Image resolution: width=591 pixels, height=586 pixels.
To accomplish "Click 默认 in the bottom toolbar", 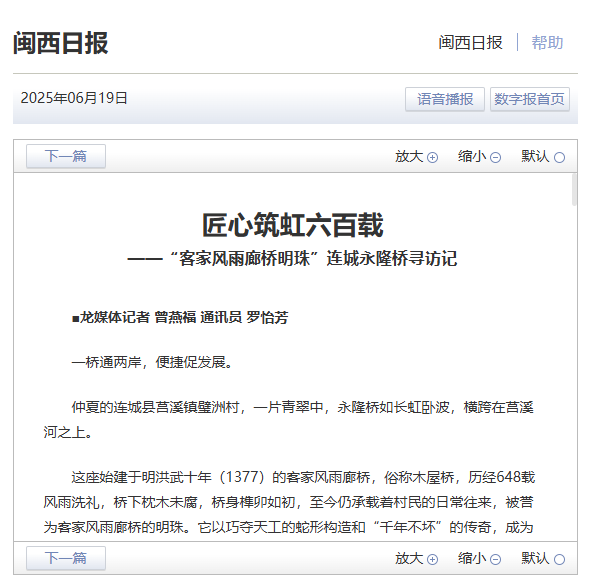I will pyautogui.click(x=536, y=558).
